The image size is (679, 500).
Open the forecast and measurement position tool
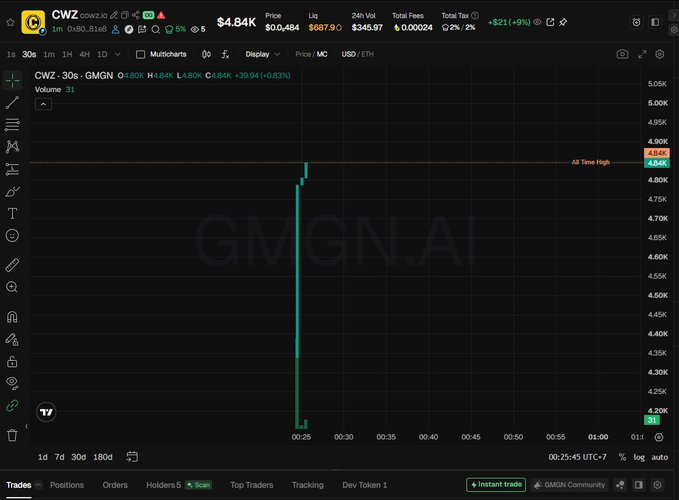pos(12,169)
